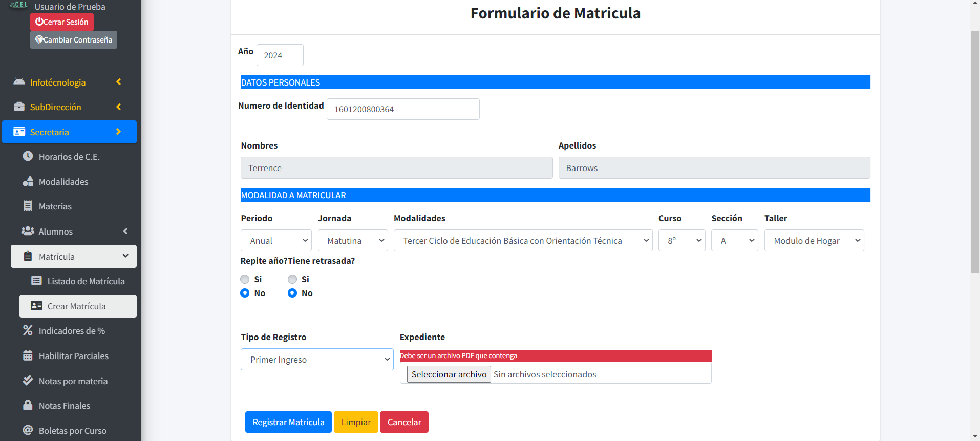Click the double-check icon beside Notas por materia
The height and width of the screenshot is (441, 980).
click(x=28, y=381)
